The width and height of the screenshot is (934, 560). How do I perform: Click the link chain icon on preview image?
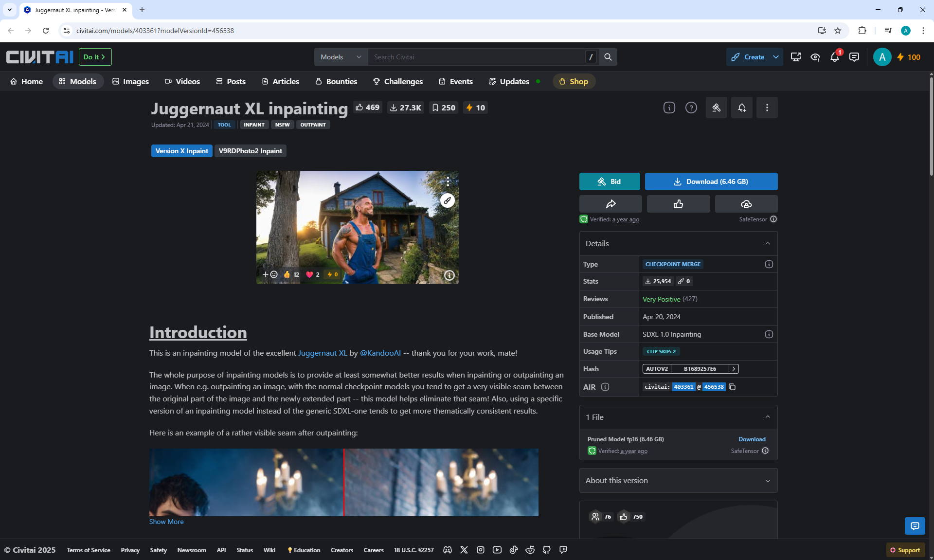tap(447, 200)
